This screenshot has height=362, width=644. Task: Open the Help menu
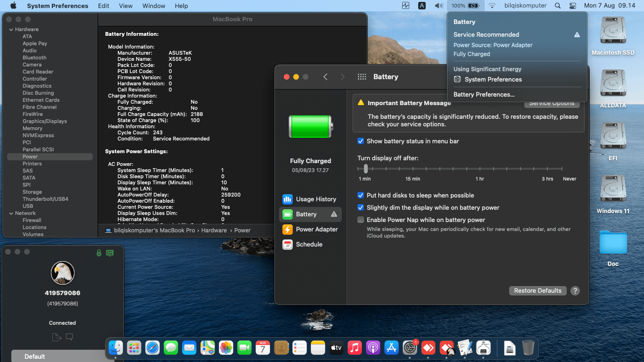tap(182, 6)
